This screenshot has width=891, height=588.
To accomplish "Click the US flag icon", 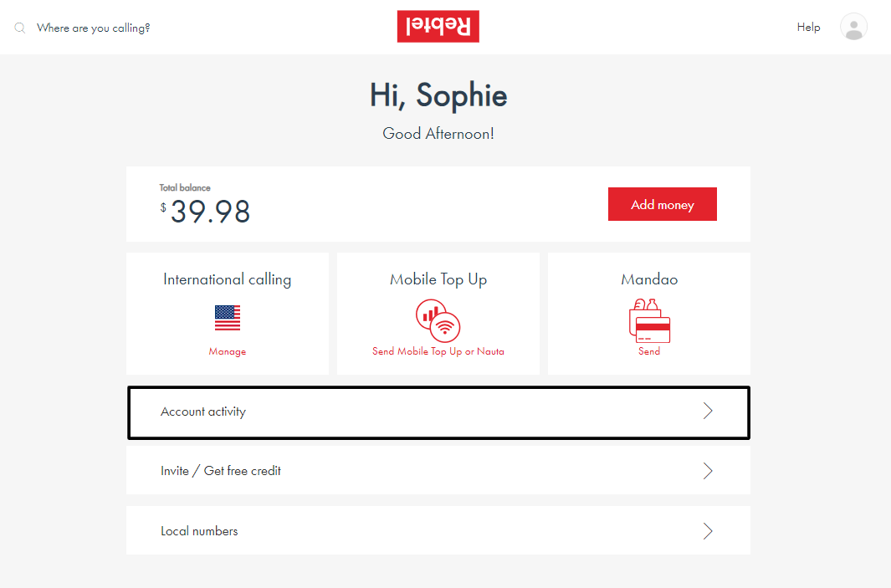I will 228,318.
